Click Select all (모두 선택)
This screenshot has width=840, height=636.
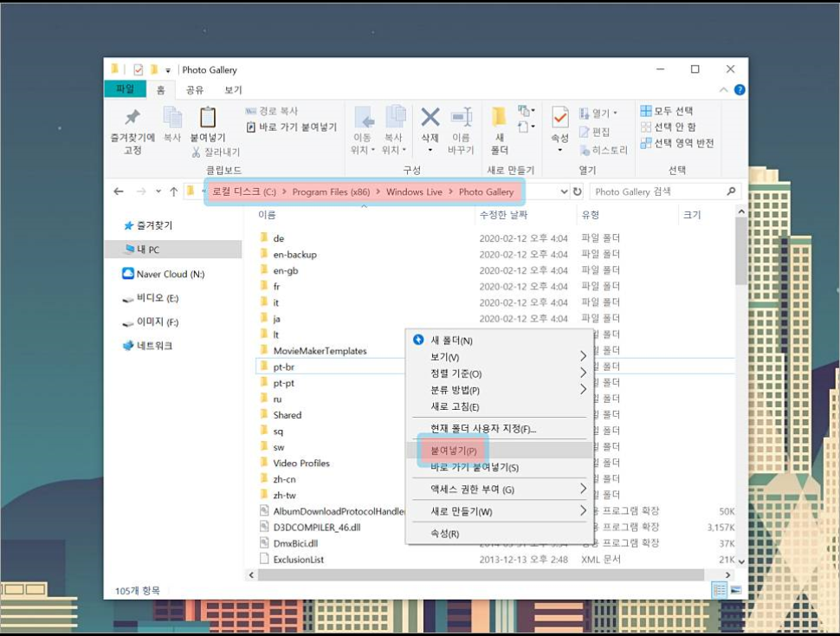pos(667,111)
